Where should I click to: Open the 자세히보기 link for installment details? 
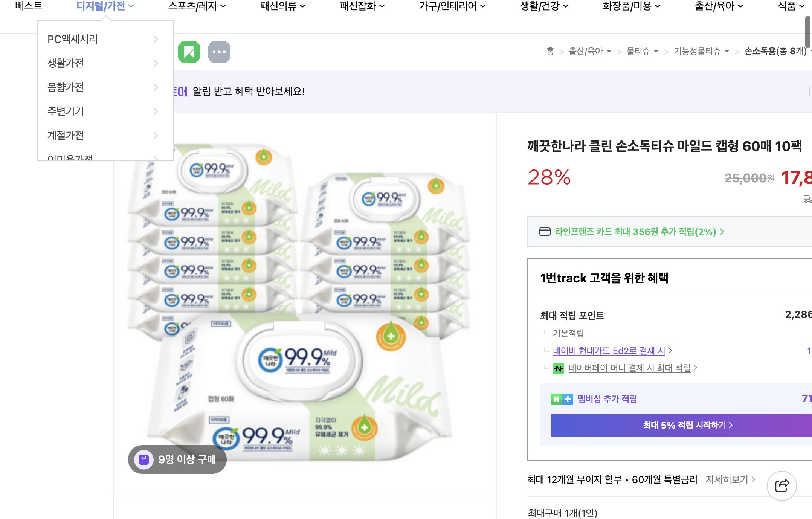click(x=727, y=479)
